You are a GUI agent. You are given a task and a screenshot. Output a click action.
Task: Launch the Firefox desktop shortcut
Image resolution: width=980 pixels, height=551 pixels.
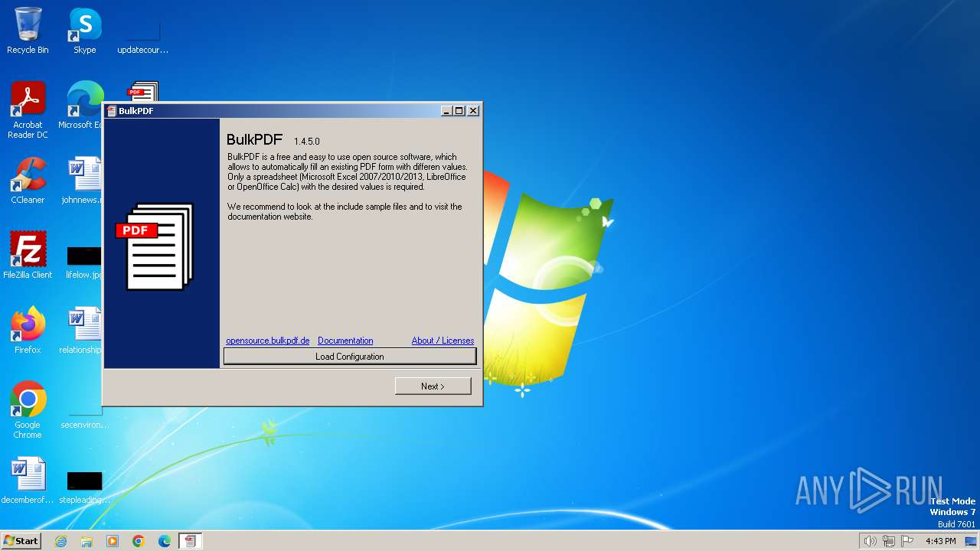28,330
